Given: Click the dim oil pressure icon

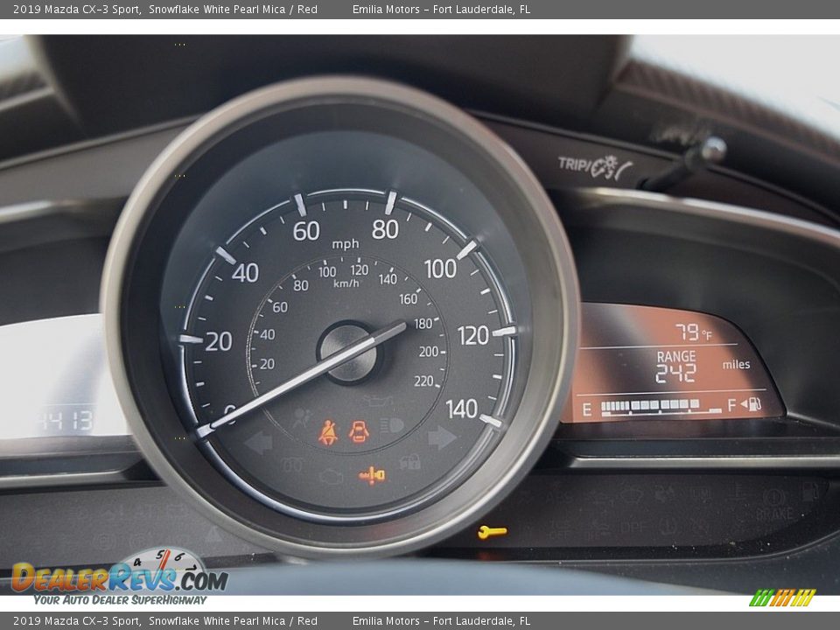Looking at the screenshot, I should [x=376, y=400].
